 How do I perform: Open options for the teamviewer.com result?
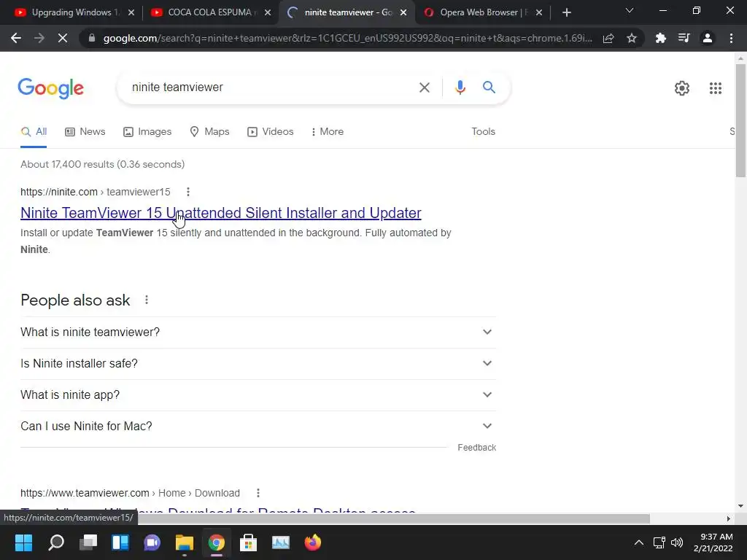pos(258,493)
